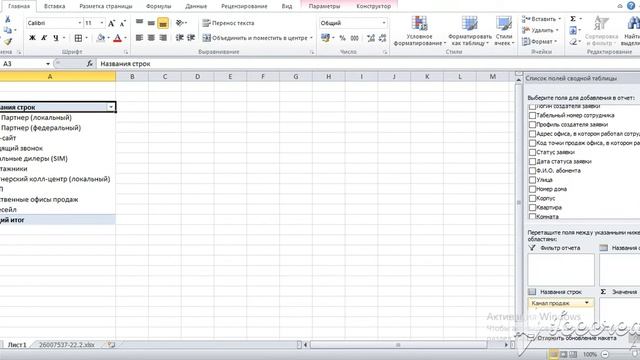The width and height of the screenshot is (640, 360).
Task: Align text to the left
Action: [139, 38]
